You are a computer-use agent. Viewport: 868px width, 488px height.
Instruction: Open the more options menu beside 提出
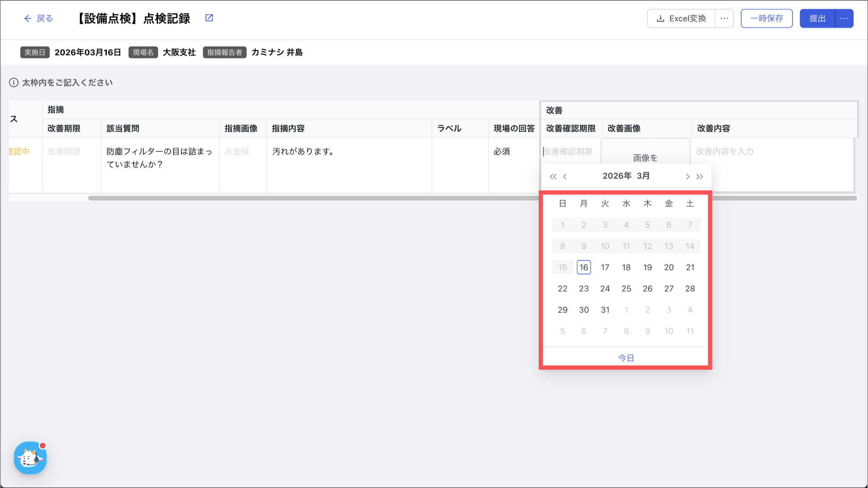tap(844, 18)
